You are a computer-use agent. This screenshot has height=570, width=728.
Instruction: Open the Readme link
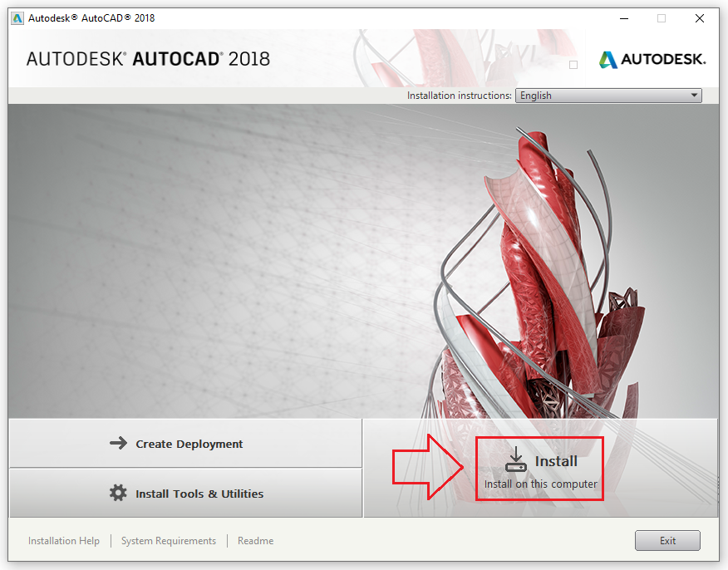pos(255,541)
